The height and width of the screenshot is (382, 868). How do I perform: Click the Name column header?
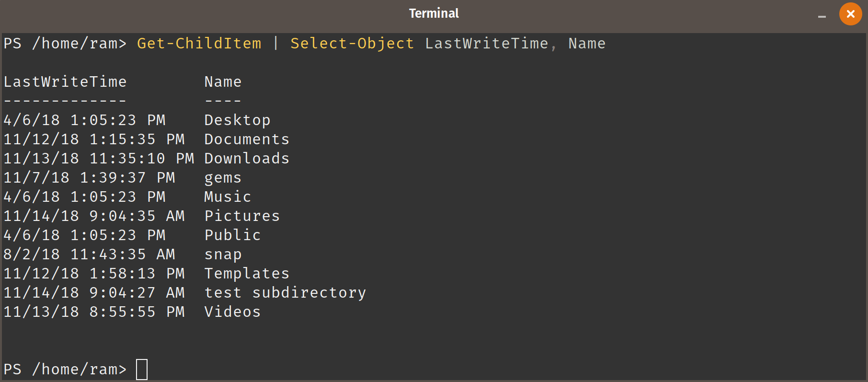point(223,82)
